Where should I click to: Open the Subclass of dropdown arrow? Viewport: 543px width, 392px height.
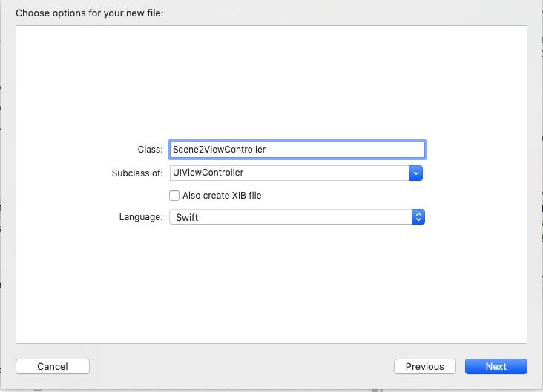pyautogui.click(x=416, y=173)
